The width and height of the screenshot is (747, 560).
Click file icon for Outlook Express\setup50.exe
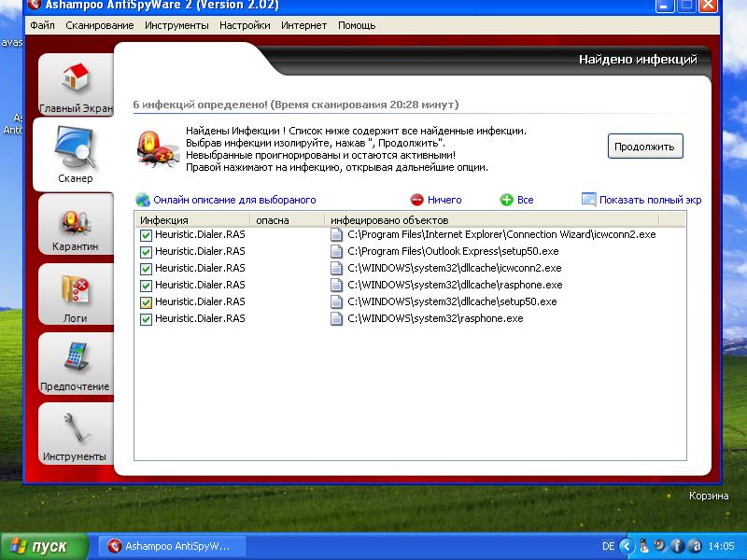(x=337, y=251)
